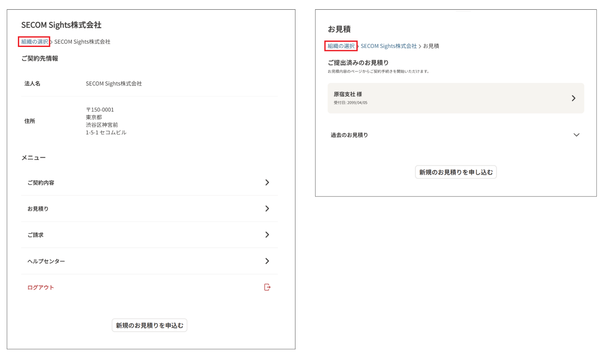Image resolution: width=608 pixels, height=364 pixels.
Task: Click 組織の選択 breadcrumb in お見積 panel
Action: point(341,46)
